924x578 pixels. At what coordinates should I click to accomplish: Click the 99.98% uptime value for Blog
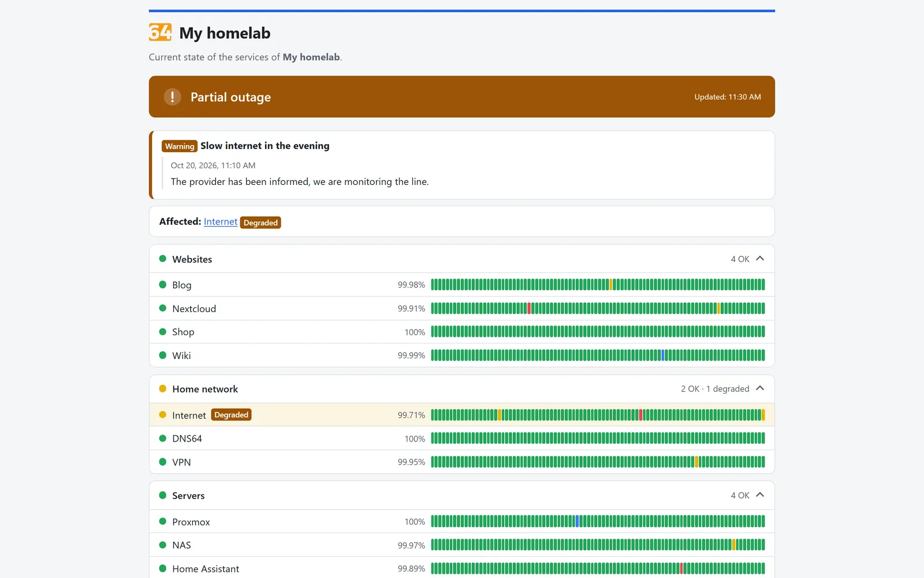(411, 285)
